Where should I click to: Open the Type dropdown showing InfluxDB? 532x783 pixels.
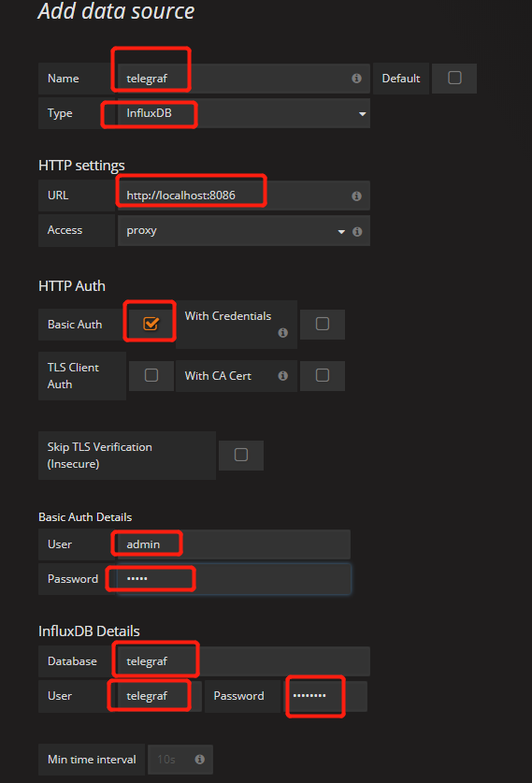coord(244,113)
